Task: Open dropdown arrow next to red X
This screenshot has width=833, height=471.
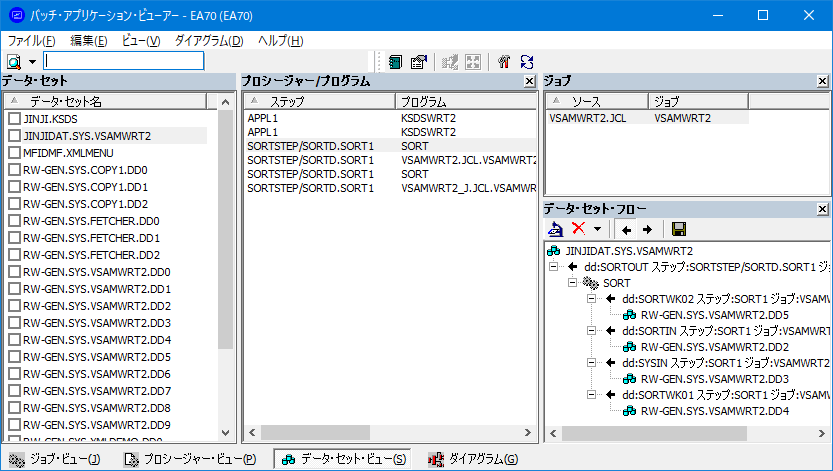Action: click(x=598, y=229)
